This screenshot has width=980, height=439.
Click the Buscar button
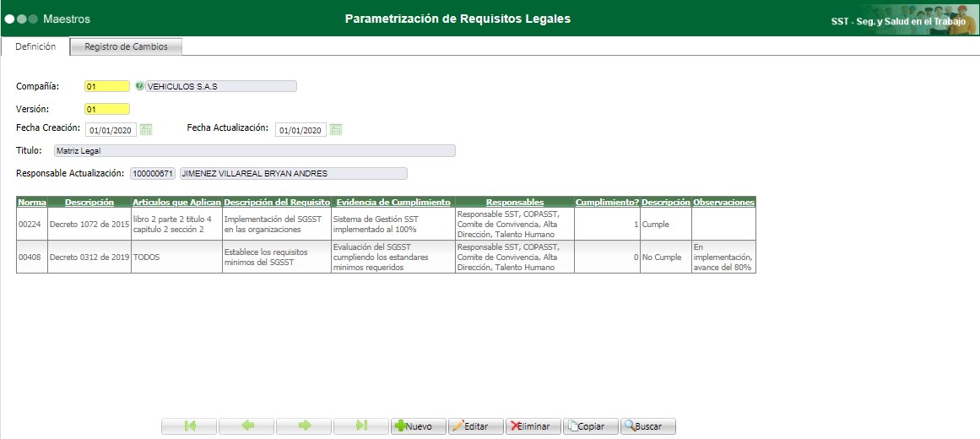[x=648, y=425]
